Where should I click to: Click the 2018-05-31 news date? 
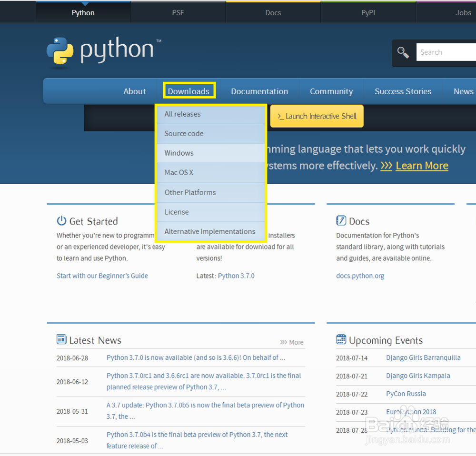(x=72, y=411)
